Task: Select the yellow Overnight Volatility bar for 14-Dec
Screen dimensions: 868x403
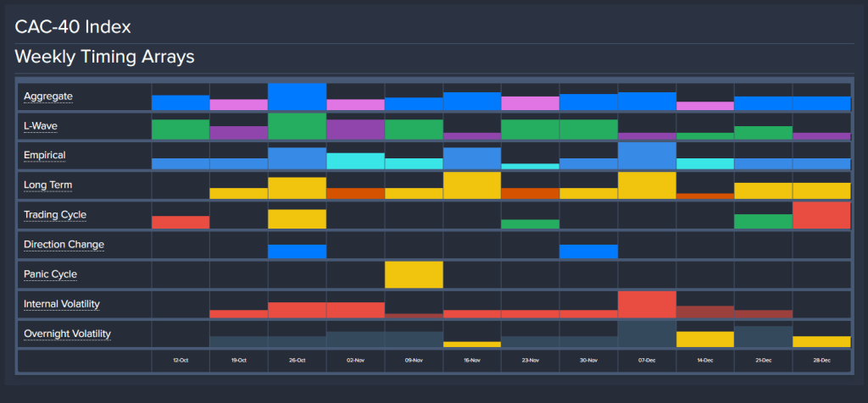Action: tap(705, 340)
